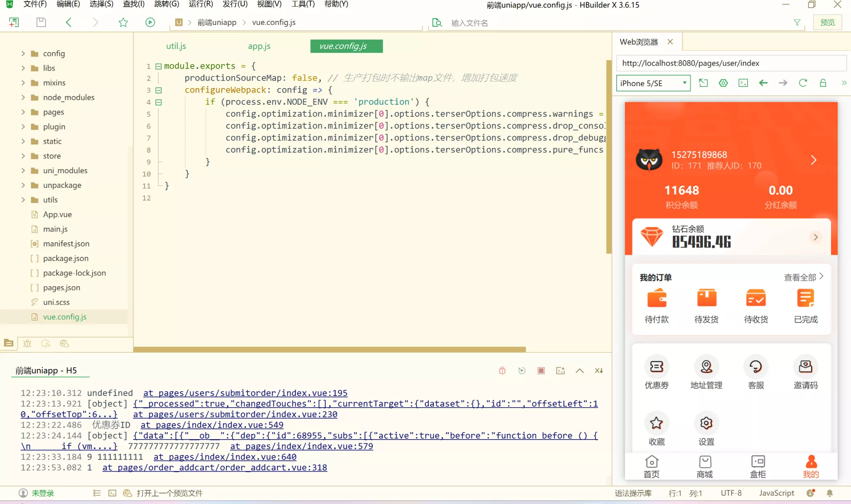
Task: Click the filter funnel icon
Action: pyautogui.click(x=797, y=22)
